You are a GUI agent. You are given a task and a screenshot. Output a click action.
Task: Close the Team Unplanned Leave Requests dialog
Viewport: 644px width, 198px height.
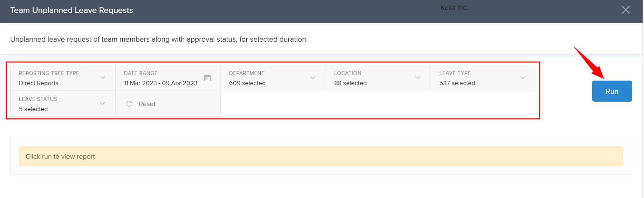[x=625, y=10]
